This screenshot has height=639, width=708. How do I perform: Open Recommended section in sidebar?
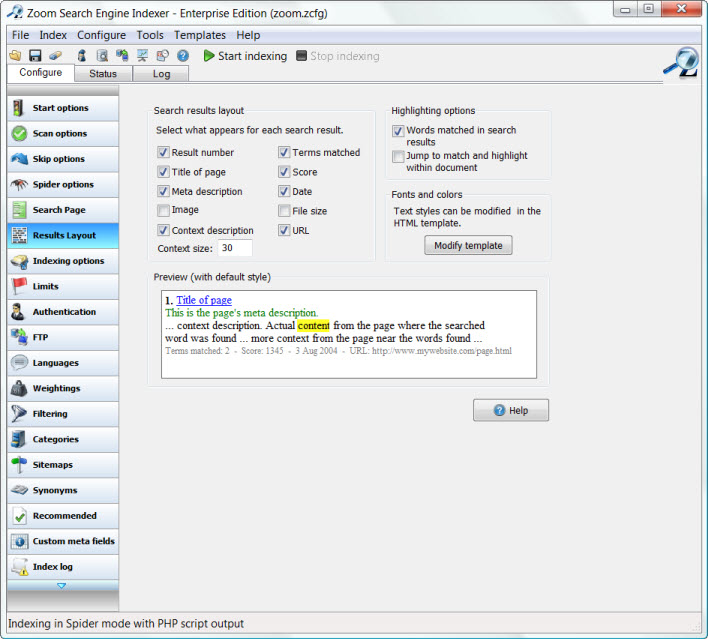pyautogui.click(x=63, y=516)
